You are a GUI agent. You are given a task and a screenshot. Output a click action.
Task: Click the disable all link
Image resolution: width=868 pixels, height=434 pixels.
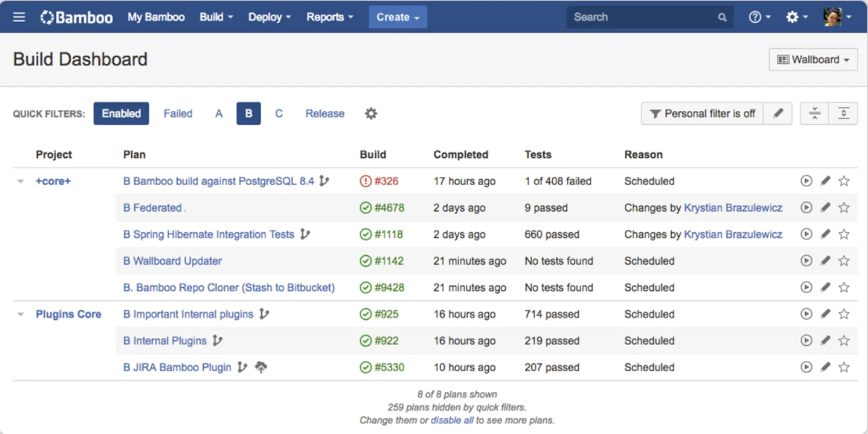452,420
